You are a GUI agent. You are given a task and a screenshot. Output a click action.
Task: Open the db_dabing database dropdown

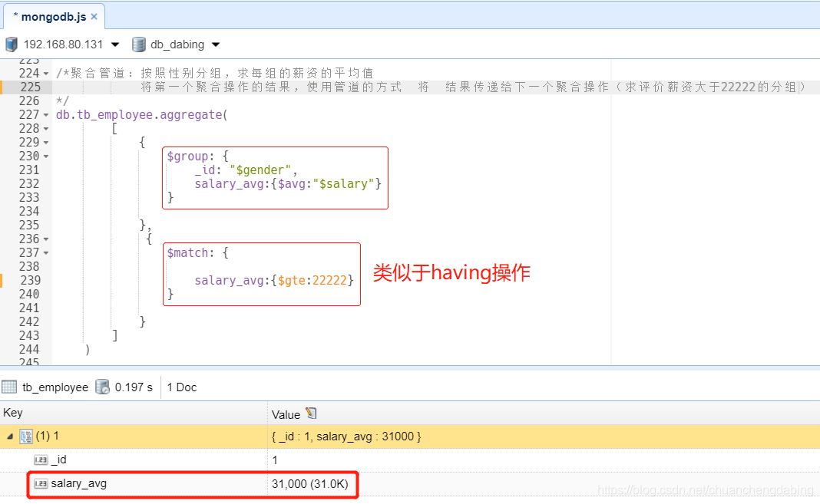(216, 44)
